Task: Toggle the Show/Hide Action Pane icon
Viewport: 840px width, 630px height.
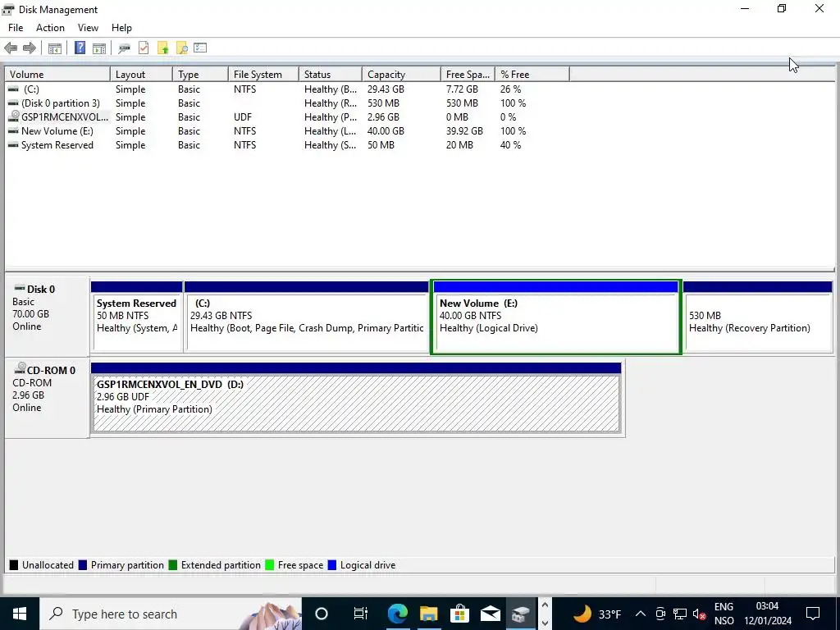Action: tap(99, 48)
